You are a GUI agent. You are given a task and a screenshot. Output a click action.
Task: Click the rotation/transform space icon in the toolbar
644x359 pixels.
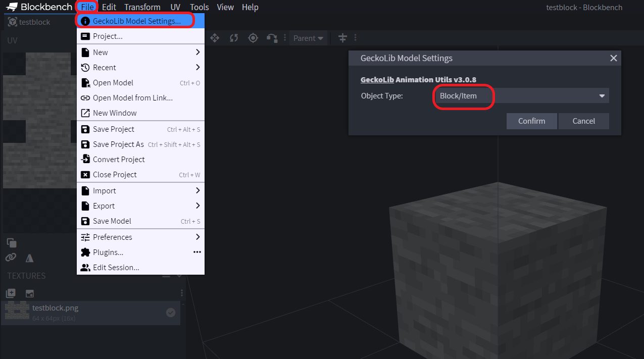click(272, 38)
